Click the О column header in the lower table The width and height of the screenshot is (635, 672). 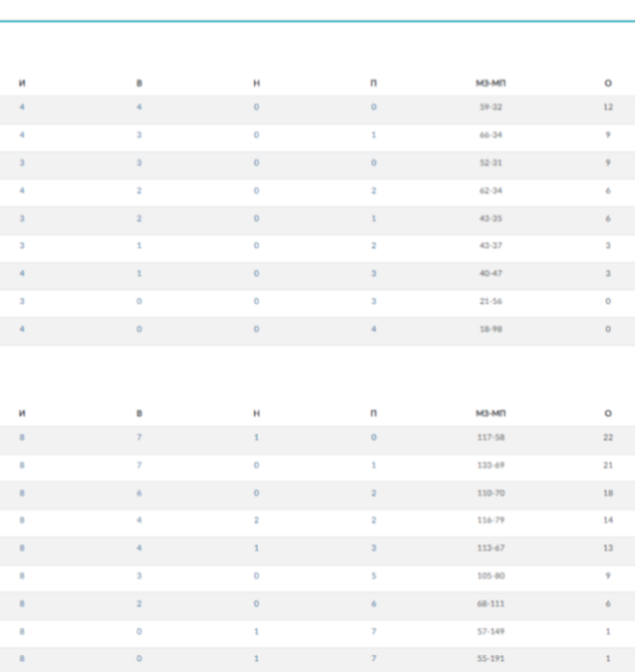click(608, 413)
